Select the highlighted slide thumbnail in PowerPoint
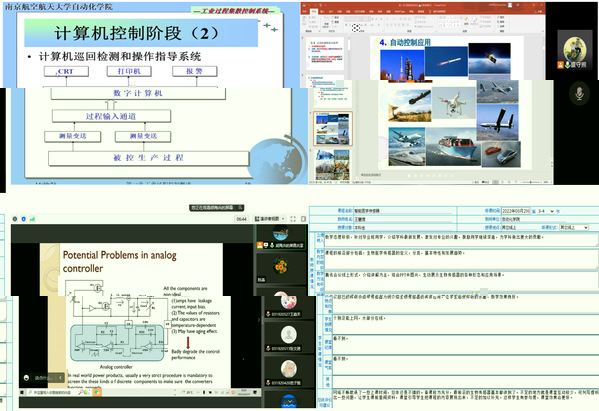The image size is (599, 411). point(332,129)
